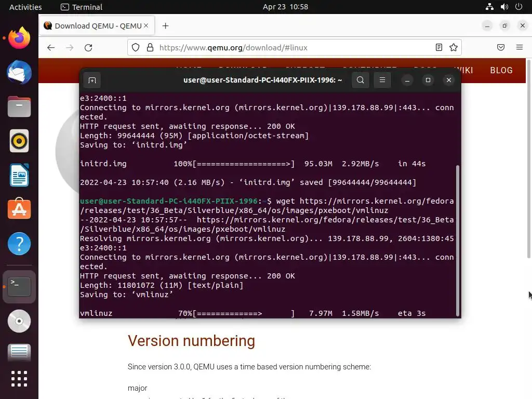The image size is (532, 399).
Task: Click the 'Since version 3.0.0' paragraph
Action: [249, 367]
